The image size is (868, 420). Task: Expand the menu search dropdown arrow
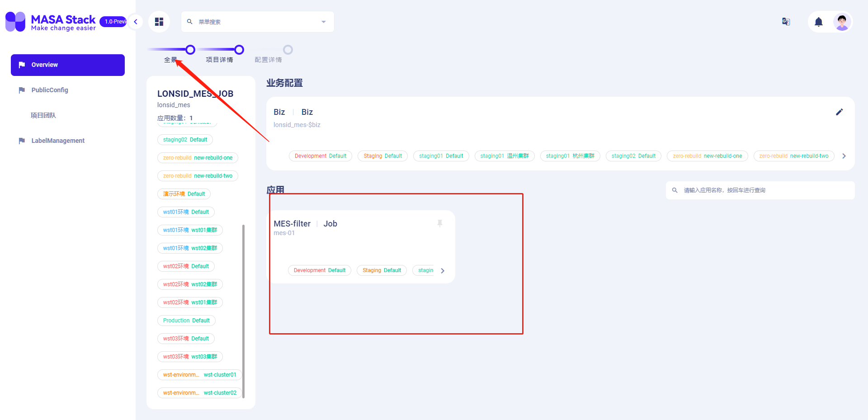(324, 22)
